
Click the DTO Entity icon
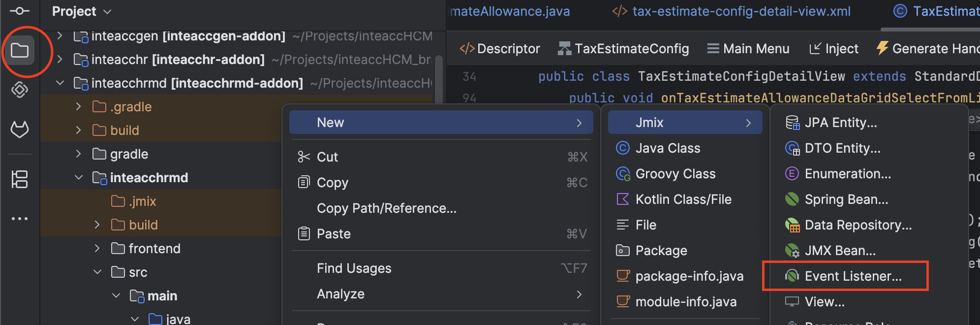click(793, 148)
